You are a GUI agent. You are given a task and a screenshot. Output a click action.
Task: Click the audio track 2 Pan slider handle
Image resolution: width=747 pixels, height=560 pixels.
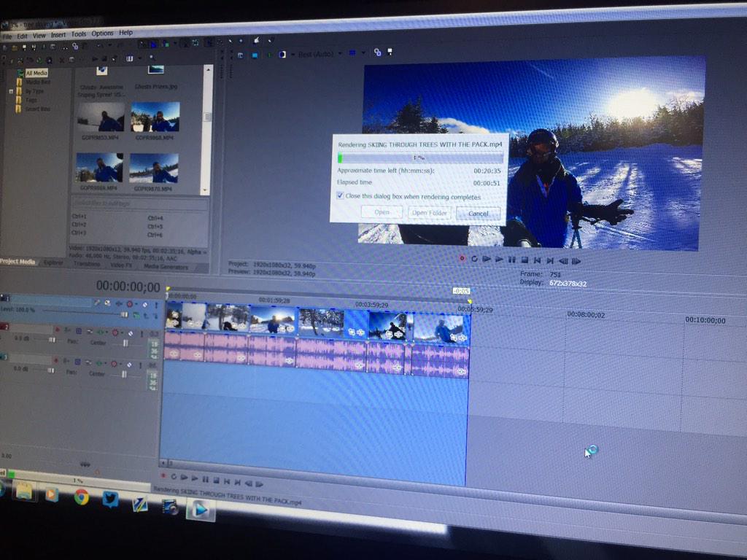125,343
